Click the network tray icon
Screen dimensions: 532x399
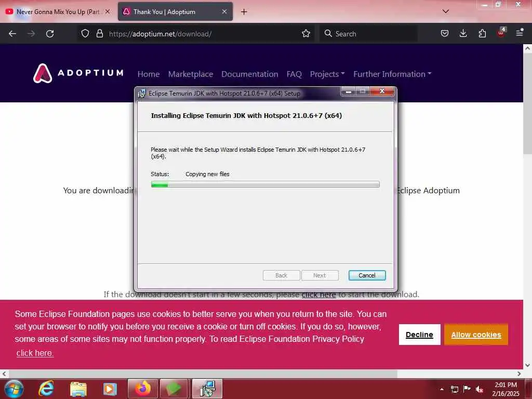454,389
